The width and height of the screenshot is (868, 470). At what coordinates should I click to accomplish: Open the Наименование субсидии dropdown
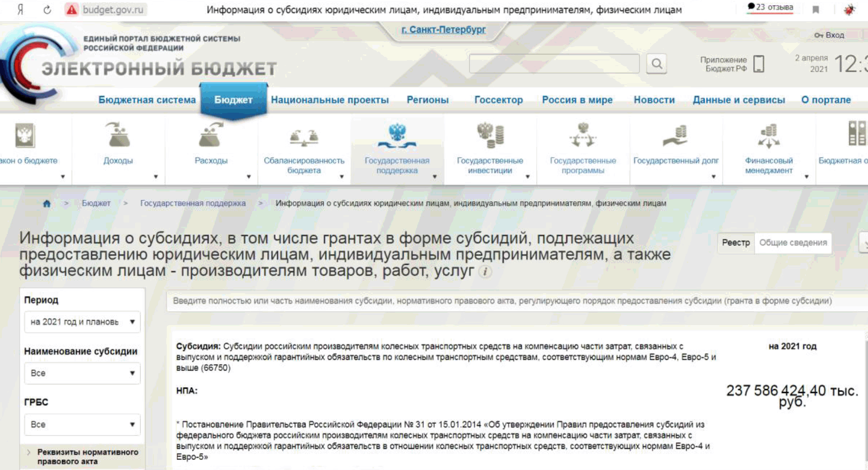(x=82, y=373)
